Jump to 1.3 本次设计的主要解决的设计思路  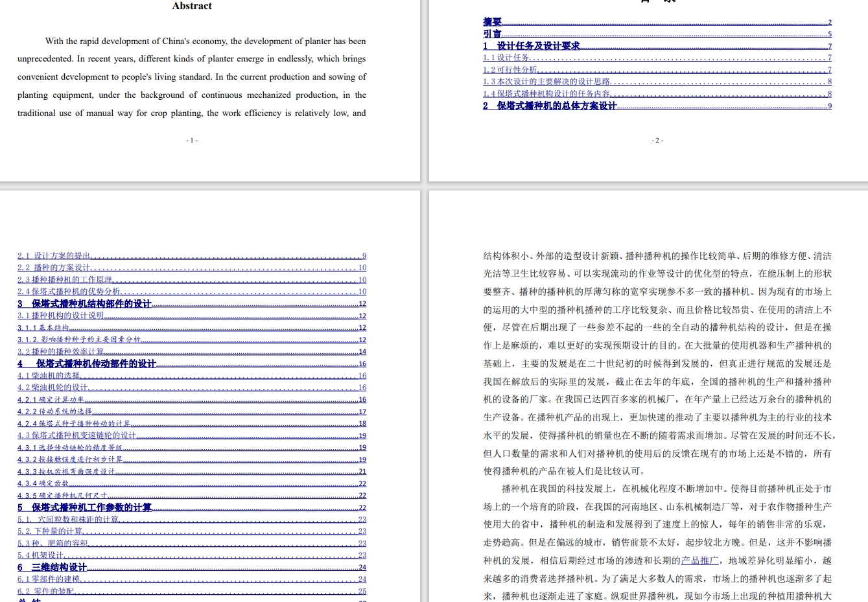click(x=657, y=82)
